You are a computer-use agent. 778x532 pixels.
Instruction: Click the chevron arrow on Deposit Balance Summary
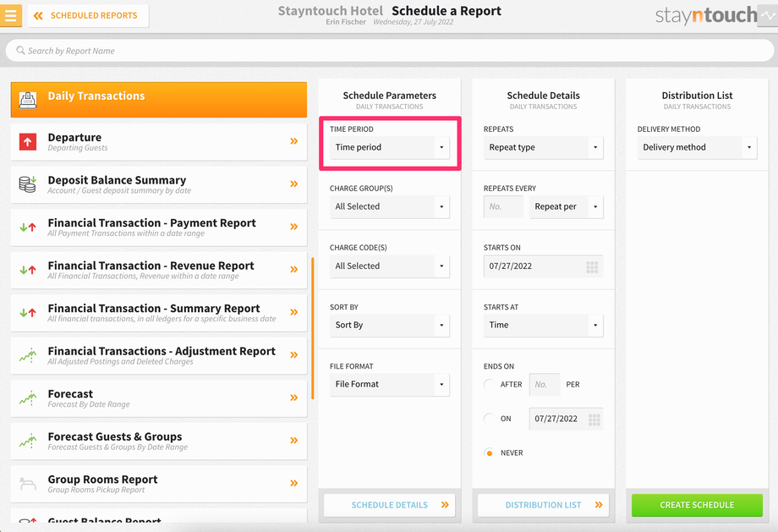coord(294,184)
